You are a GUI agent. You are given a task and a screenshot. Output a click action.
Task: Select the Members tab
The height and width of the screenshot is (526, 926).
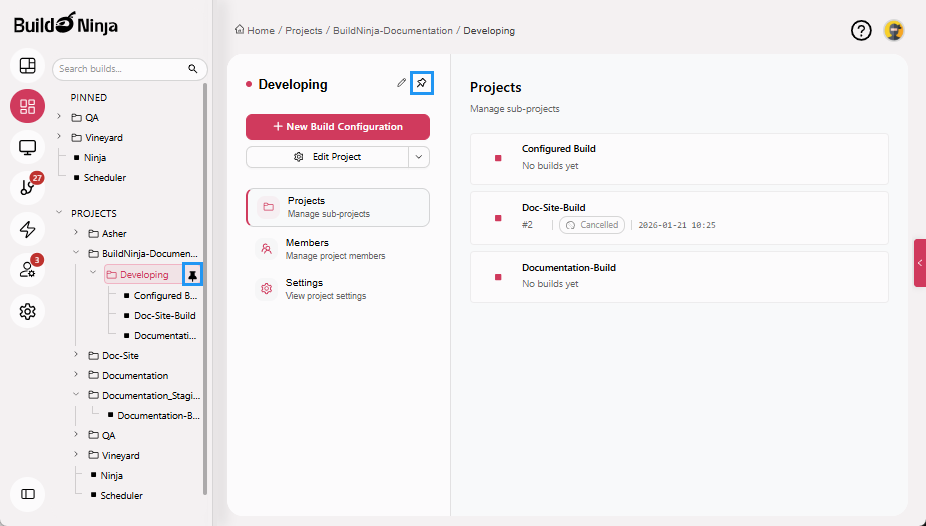[x=338, y=249]
